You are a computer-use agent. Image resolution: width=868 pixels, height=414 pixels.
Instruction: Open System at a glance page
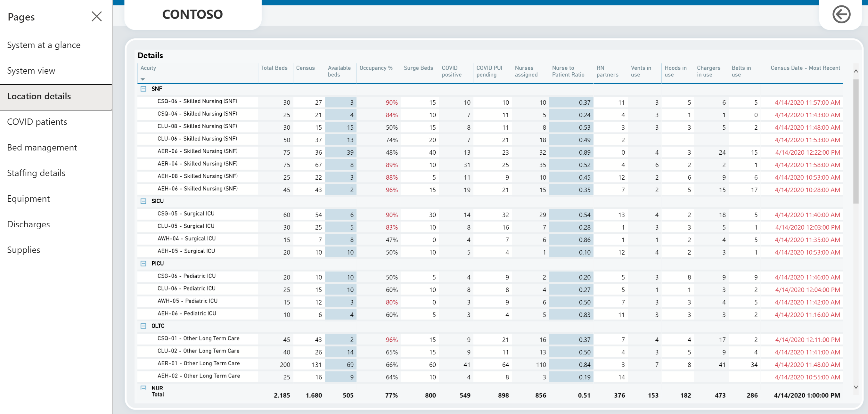(x=44, y=45)
